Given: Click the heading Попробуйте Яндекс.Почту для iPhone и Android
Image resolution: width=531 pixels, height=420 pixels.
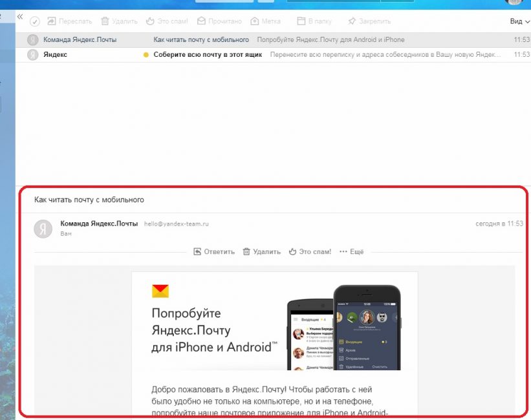Looking at the screenshot, I should [x=214, y=330].
